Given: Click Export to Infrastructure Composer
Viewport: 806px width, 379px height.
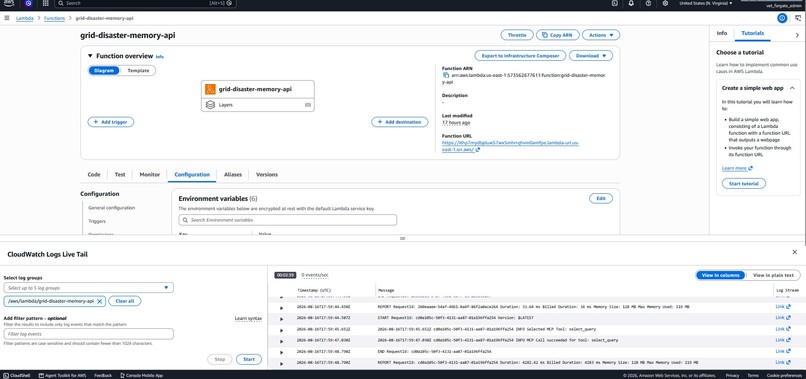Looking at the screenshot, I should point(520,56).
